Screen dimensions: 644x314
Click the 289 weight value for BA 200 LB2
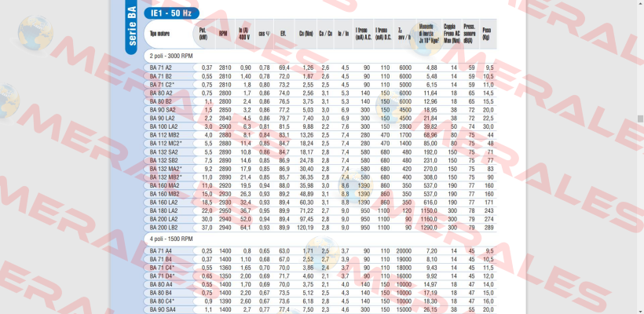tap(489, 228)
